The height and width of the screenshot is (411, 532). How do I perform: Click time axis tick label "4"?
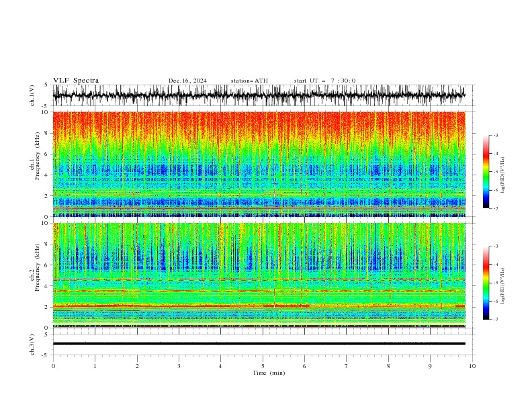click(x=220, y=366)
